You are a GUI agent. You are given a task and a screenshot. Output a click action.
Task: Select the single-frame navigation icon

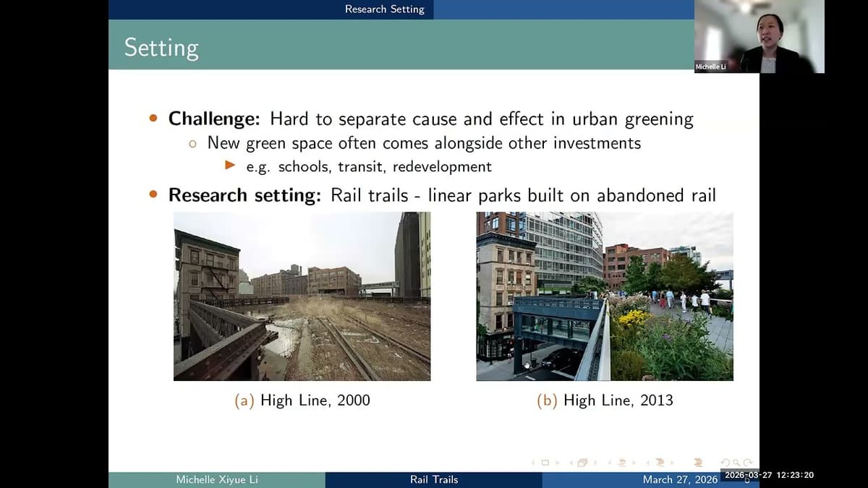pyautogui.click(x=545, y=463)
